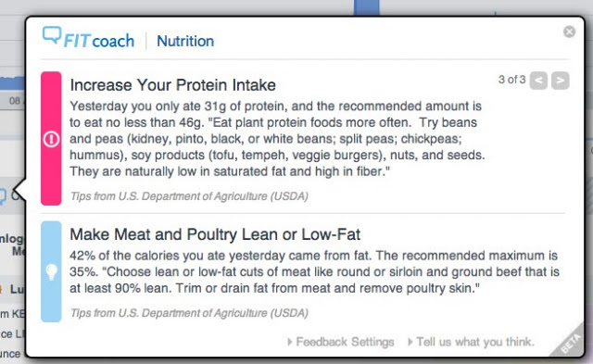
Task: Go to next tip arrow button
Action: point(560,81)
